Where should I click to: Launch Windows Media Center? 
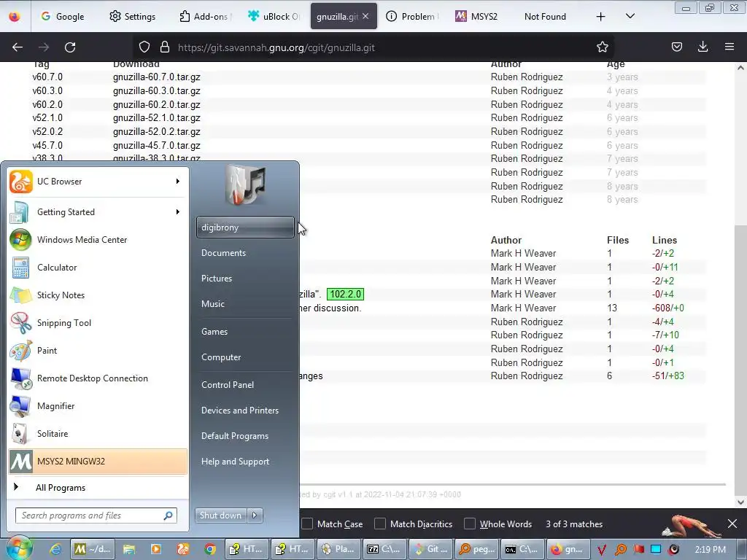tap(98, 239)
